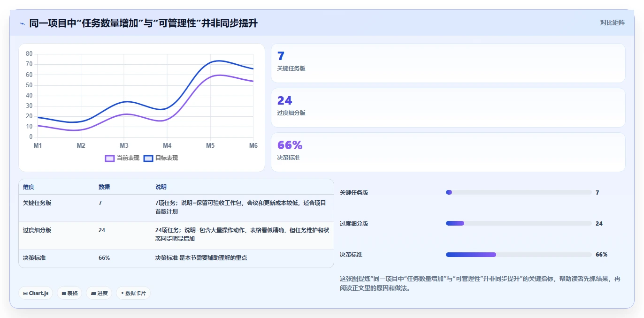Click the 关键任务版 cell in the table
Viewport: 644px width, 318px height.
click(x=37, y=203)
